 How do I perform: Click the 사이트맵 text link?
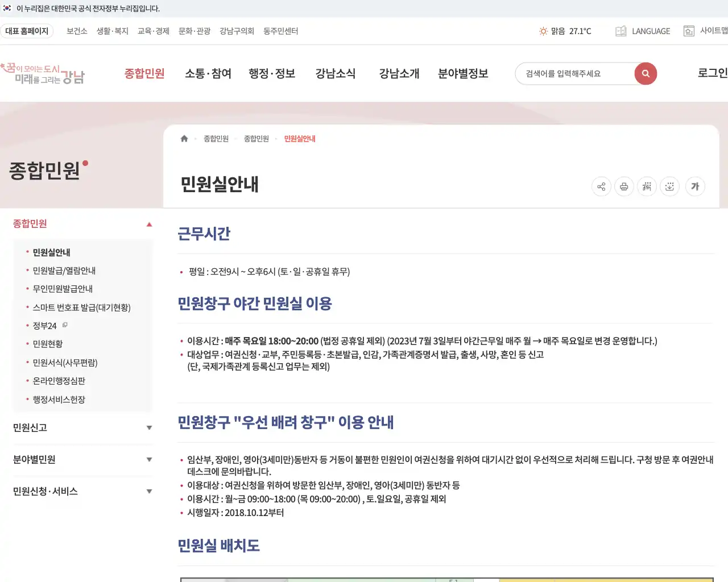pyautogui.click(x=714, y=31)
